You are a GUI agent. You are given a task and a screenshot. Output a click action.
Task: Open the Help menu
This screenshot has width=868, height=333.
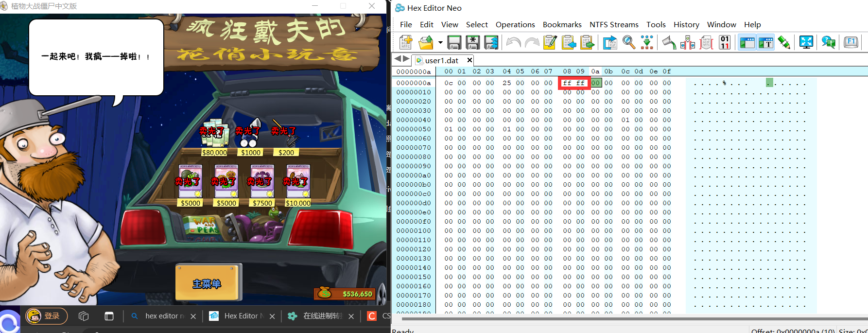click(752, 24)
